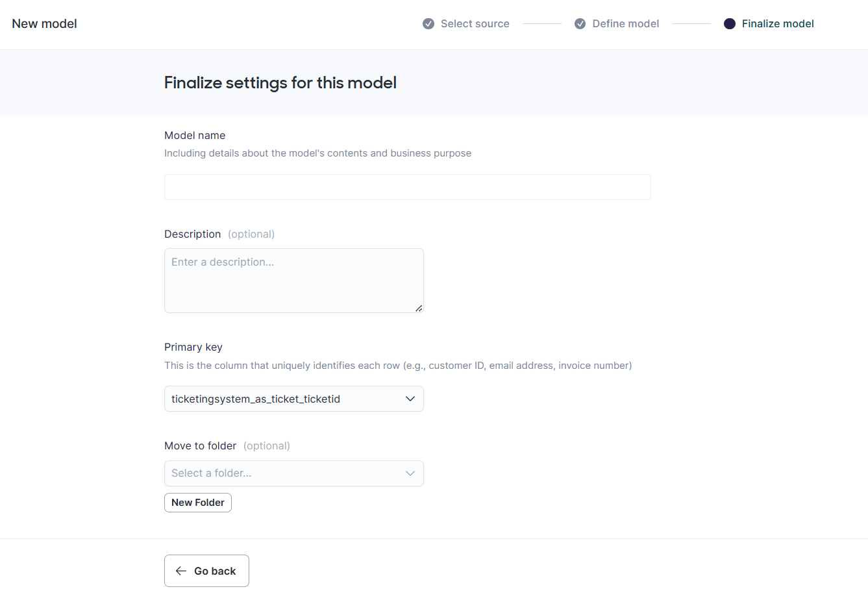The image size is (868, 589).
Task: Click the Move to folder label
Action: [x=200, y=446]
